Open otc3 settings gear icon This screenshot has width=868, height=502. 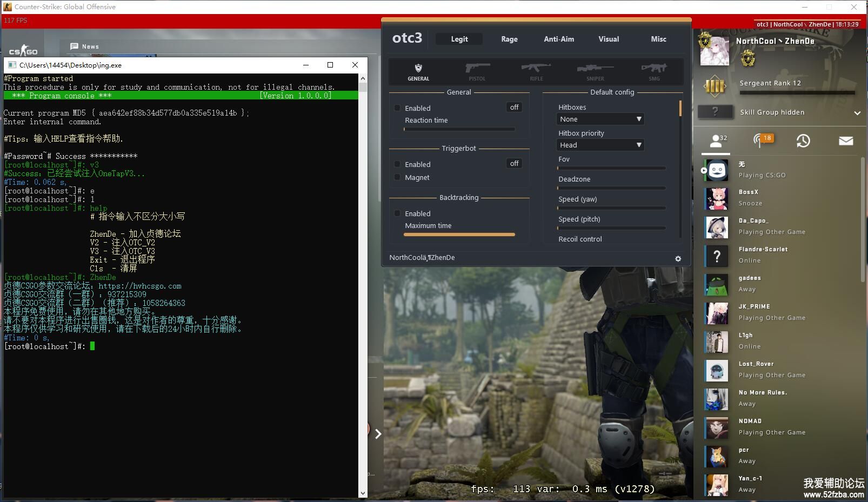click(678, 258)
